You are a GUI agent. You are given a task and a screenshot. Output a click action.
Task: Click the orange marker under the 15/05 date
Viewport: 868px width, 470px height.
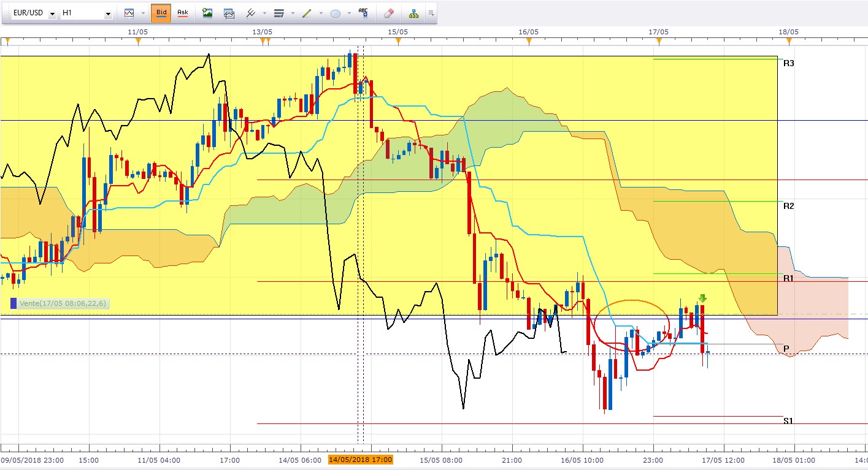point(399,41)
